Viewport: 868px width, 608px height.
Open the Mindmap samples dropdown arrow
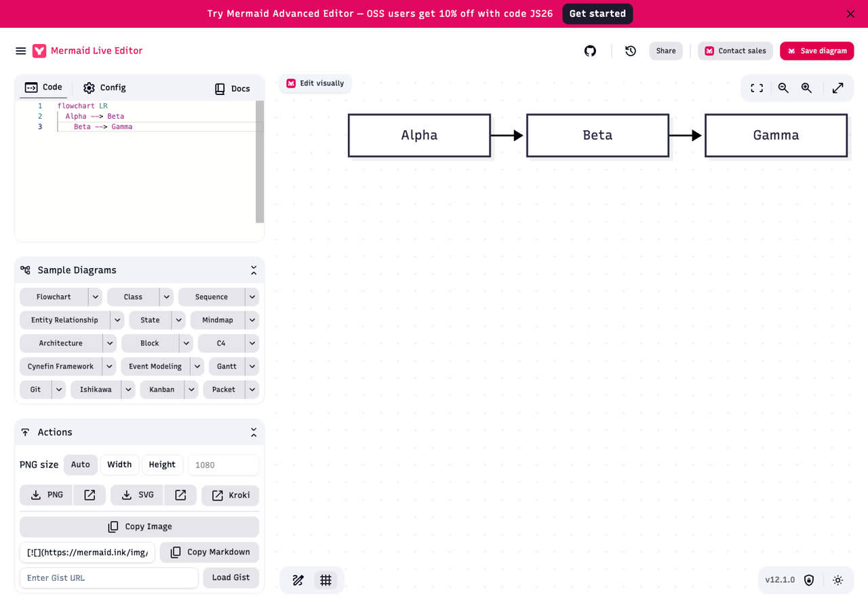(252, 320)
